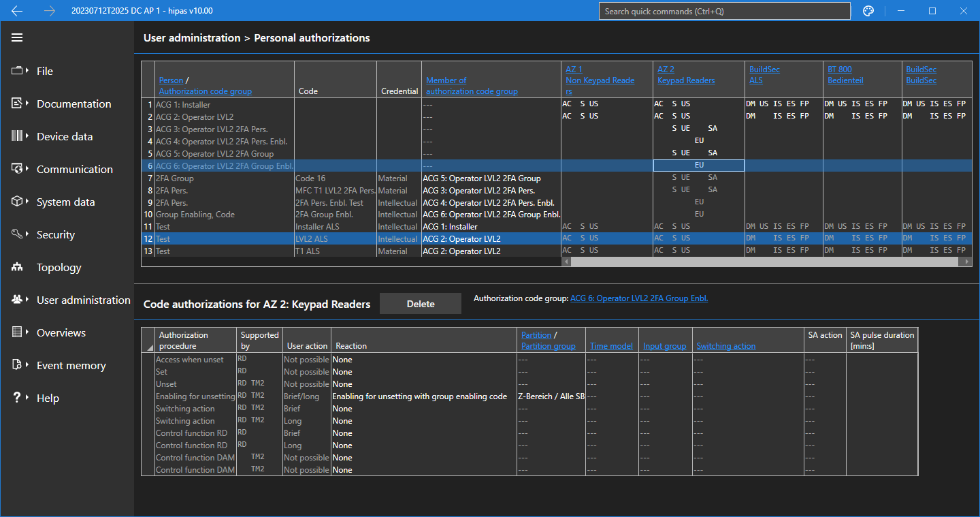This screenshot has height=517, width=980.
Task: Click the back arrow in title bar
Action: [x=17, y=11]
